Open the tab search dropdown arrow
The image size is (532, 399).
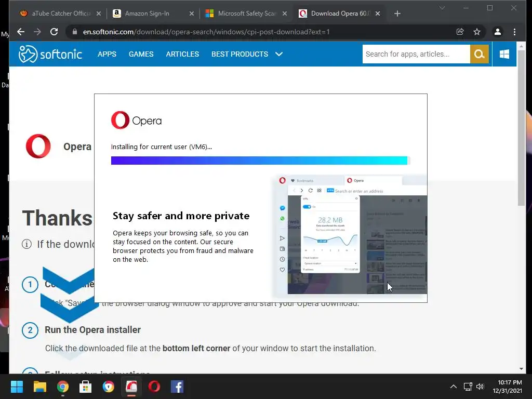pyautogui.click(x=442, y=7)
